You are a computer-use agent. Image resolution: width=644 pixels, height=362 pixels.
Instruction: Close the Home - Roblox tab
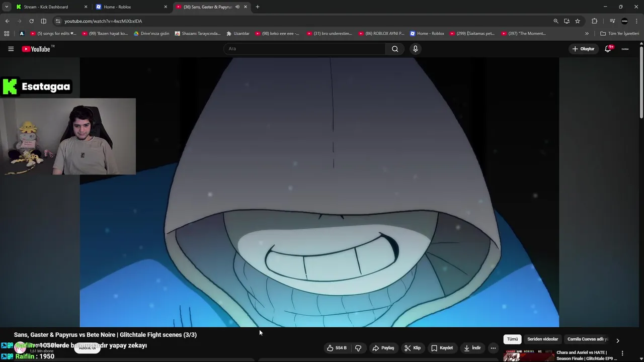[166, 7]
